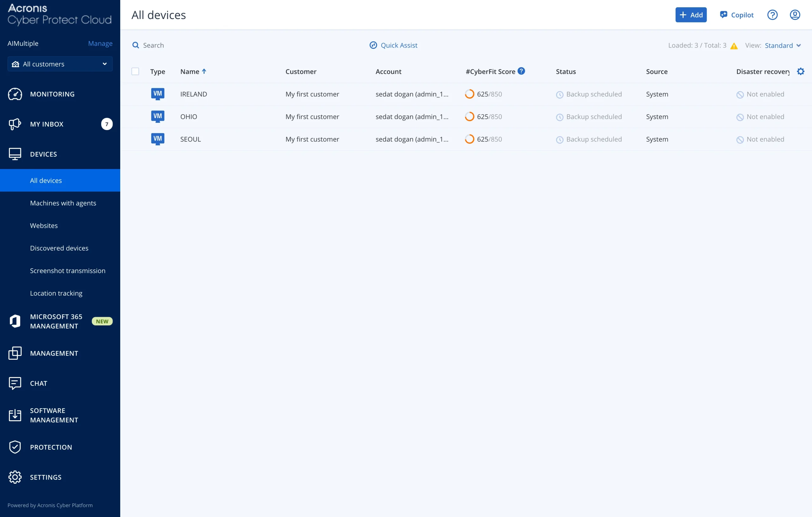Open My Inbox megaphone icon
812x517 pixels.
pyautogui.click(x=15, y=124)
